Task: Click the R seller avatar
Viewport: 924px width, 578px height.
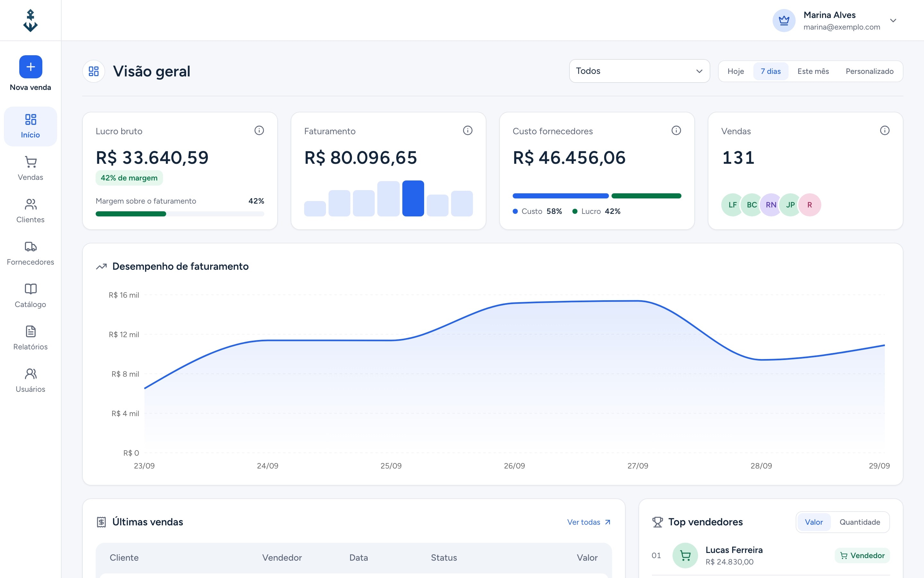Action: point(809,205)
